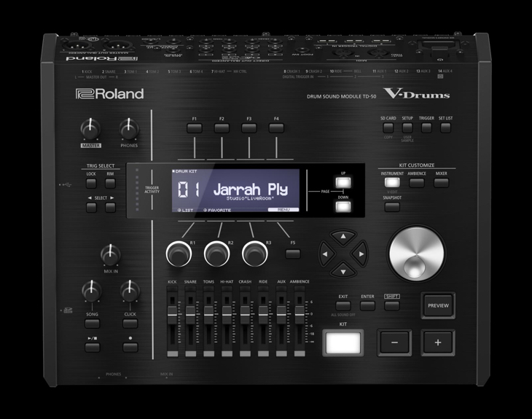The height and width of the screenshot is (419, 532).
Task: Click the minus decrement button
Action: (x=394, y=342)
